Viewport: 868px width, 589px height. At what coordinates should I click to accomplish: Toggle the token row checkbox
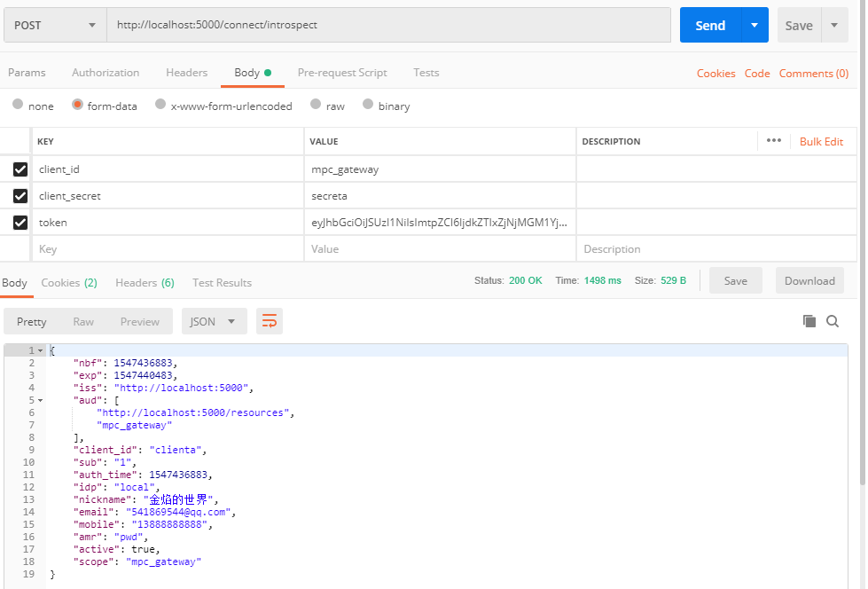tap(20, 223)
